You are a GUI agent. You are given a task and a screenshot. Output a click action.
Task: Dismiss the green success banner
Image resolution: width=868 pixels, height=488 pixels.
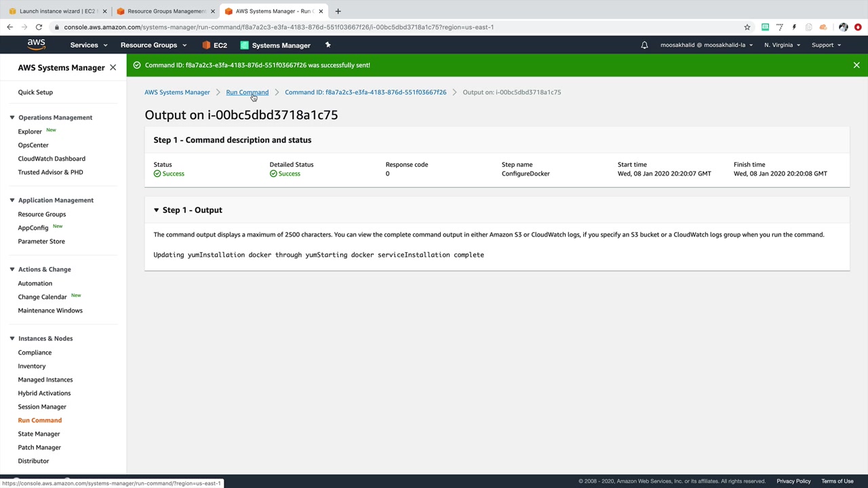[x=856, y=65]
